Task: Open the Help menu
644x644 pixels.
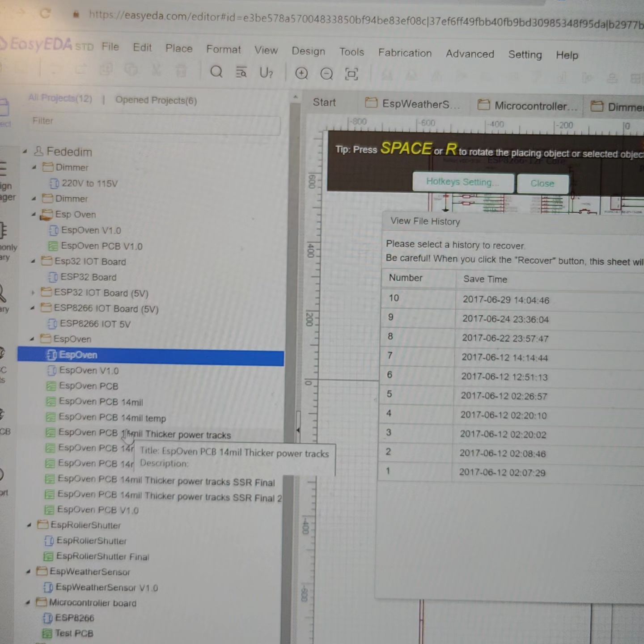Action: [567, 55]
